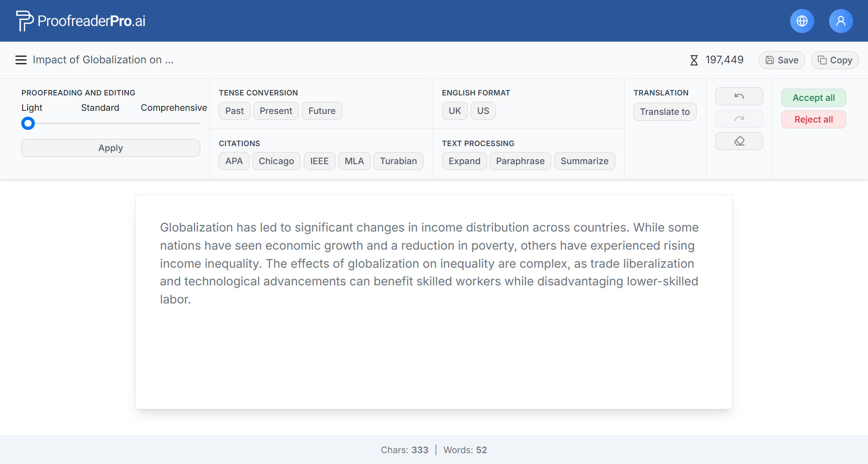Viewport: 868px width, 464px height.
Task: Open the hamburger menu icon
Action: 21,60
